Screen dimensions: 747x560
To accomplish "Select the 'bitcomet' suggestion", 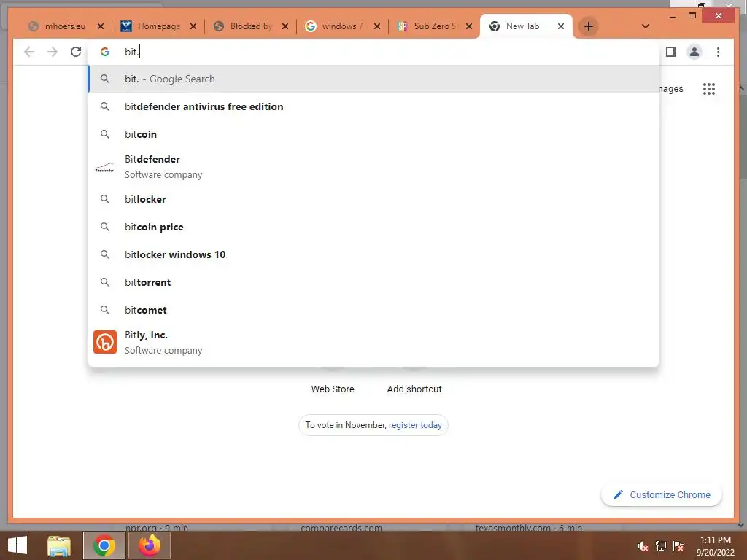I will pos(373,310).
